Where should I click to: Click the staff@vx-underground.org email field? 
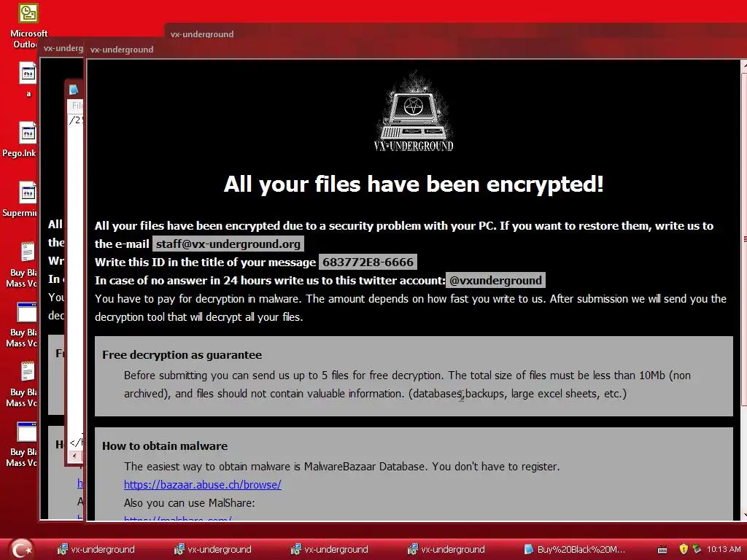pos(228,244)
